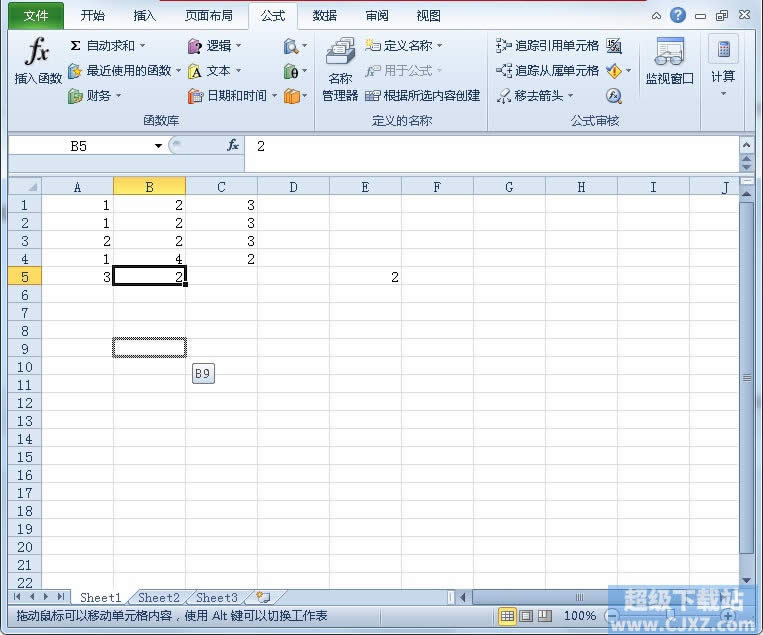Viewport: 763px width, 635px height.
Task: Expand the Financial (财务) dropdown arrow
Action: click(x=118, y=96)
